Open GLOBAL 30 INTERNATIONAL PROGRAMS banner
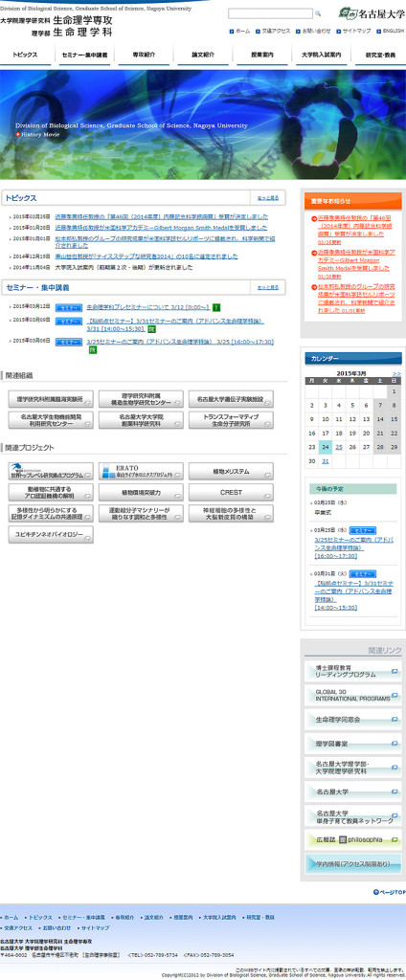The height and width of the screenshot is (980, 406). click(x=352, y=696)
